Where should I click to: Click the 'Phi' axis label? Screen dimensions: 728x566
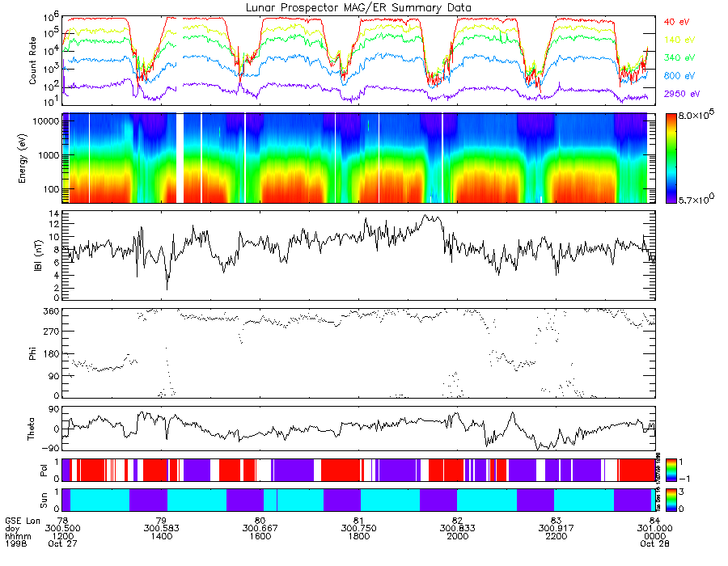[x=32, y=354]
